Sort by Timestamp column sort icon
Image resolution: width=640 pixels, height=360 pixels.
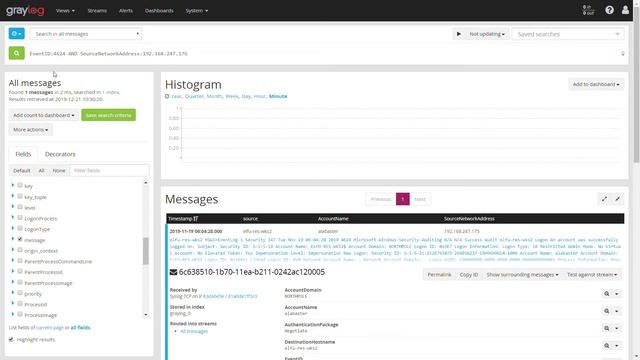click(196, 219)
